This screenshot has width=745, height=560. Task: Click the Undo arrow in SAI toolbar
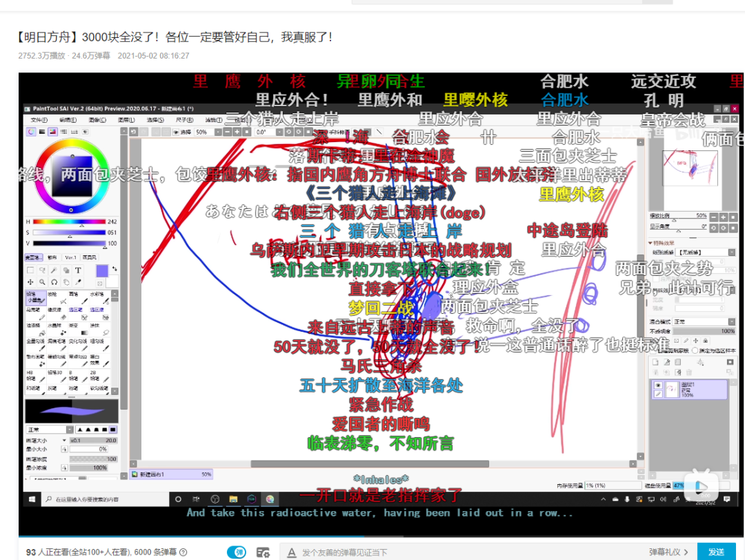pyautogui.click(x=134, y=132)
